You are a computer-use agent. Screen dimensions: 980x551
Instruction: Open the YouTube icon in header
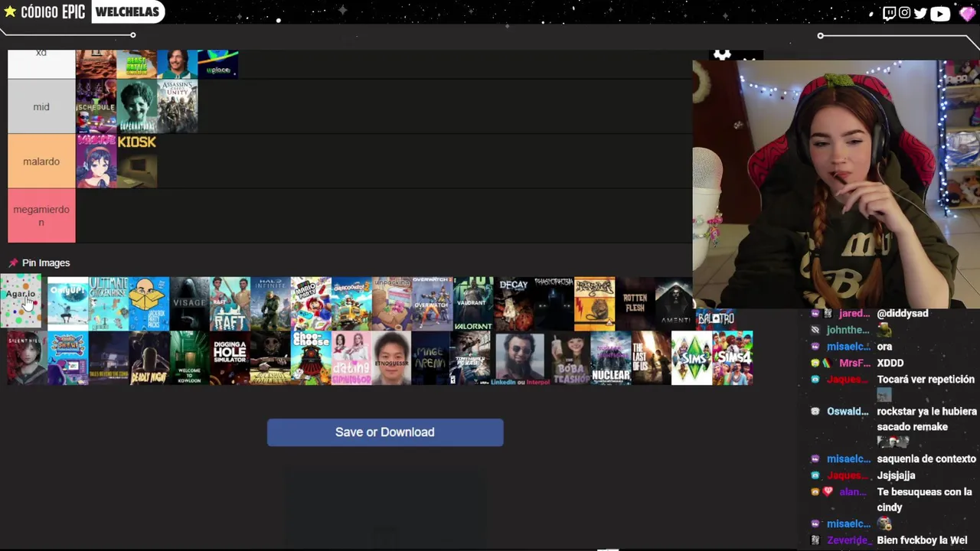(940, 13)
